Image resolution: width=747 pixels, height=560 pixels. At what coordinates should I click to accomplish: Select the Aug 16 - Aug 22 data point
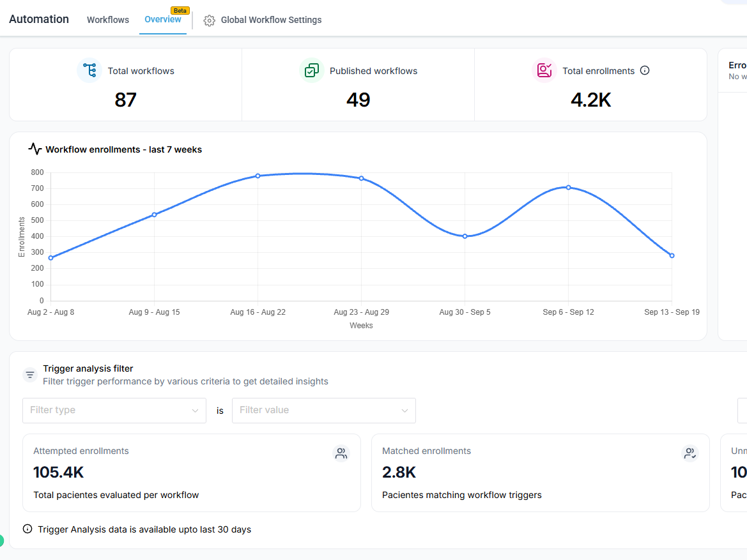[258, 176]
